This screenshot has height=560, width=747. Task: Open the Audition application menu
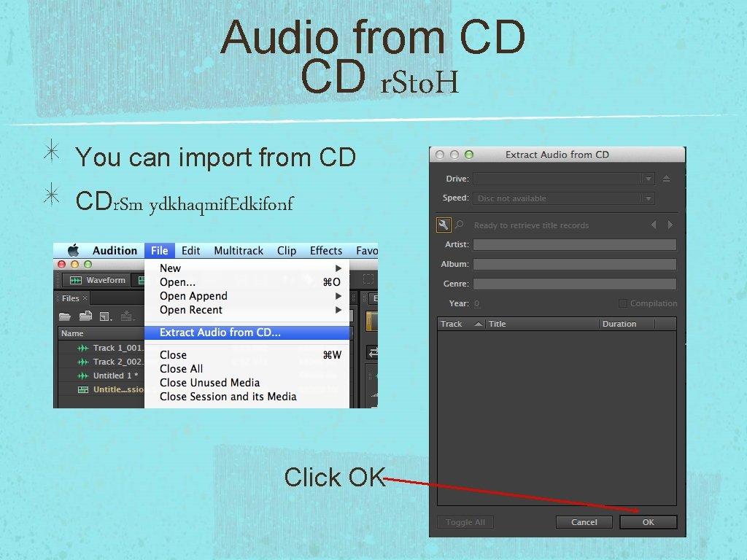click(115, 251)
